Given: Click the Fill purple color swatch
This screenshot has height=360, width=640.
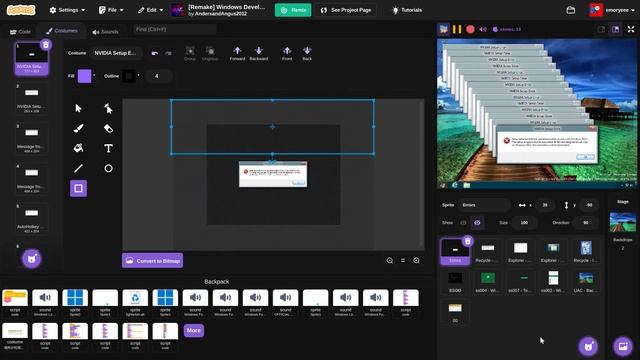Looking at the screenshot, I should pos(84,76).
